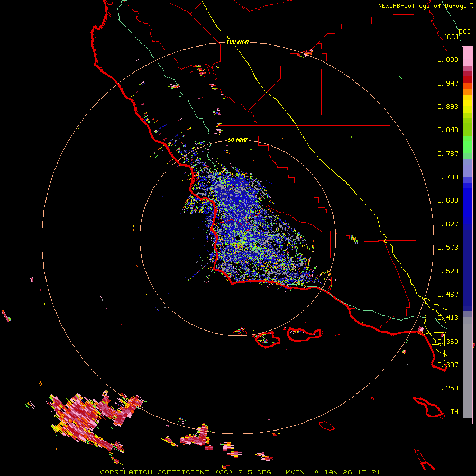This screenshot has height=476, width=476.
Task: Click the DCC label above color bar
Action: point(465,32)
